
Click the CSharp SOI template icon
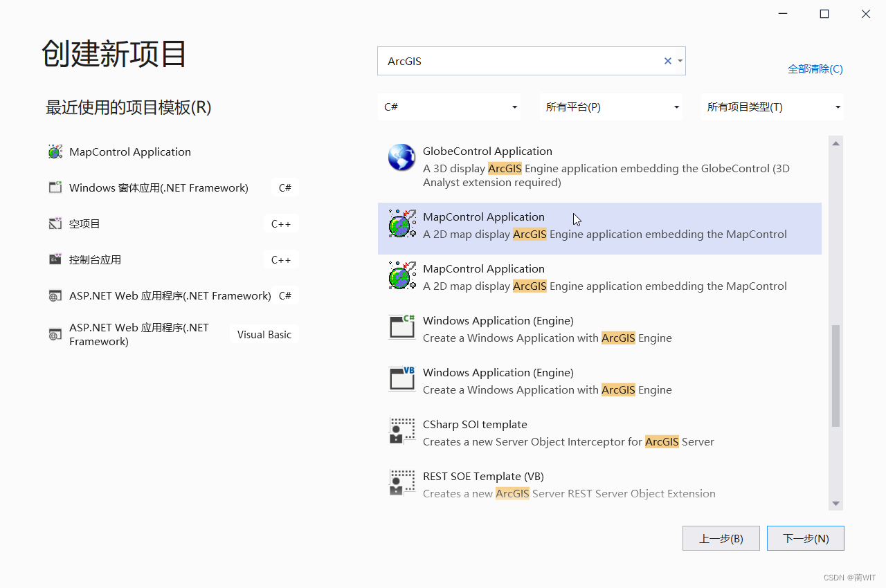point(402,430)
